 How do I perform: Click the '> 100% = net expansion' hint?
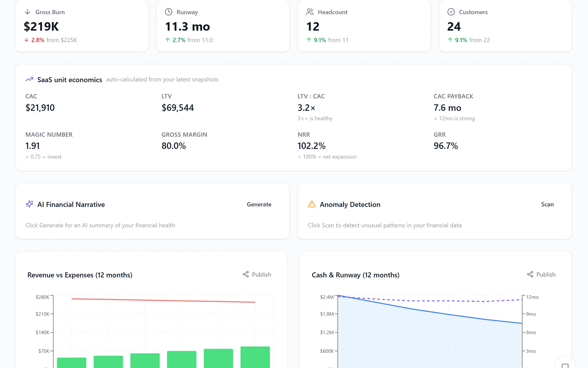pos(327,157)
